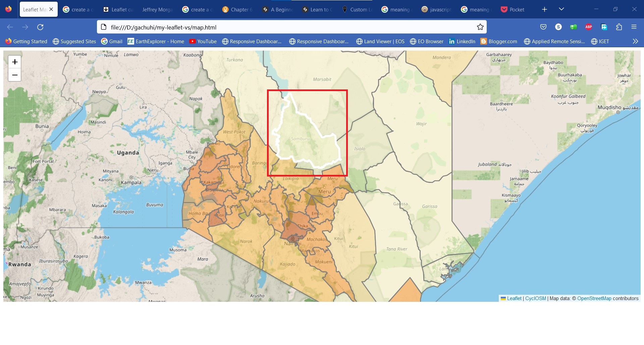Open the Leaflet attribution link
The height and width of the screenshot is (345, 644).
[514, 298]
